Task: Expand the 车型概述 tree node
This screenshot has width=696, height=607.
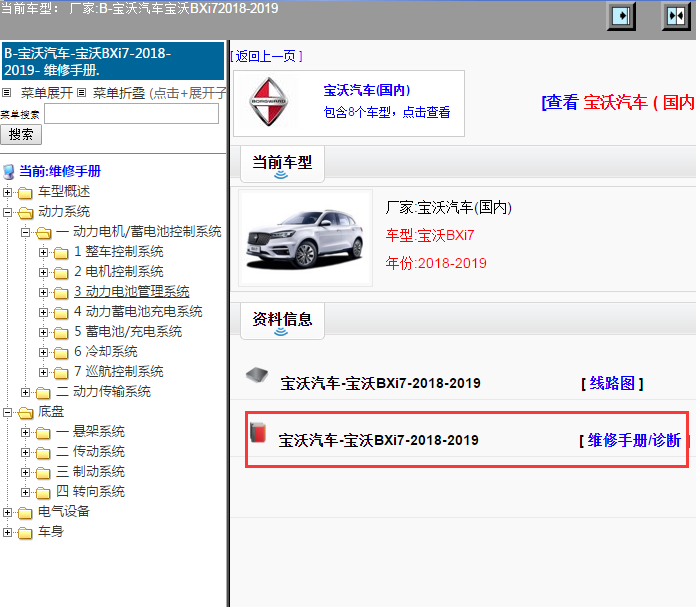Action: click(7, 192)
